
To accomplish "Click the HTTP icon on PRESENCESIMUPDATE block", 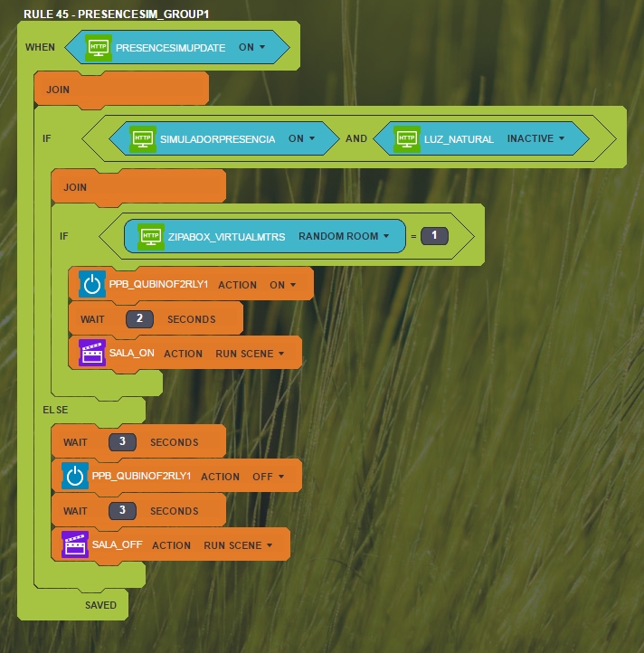I will [99, 48].
